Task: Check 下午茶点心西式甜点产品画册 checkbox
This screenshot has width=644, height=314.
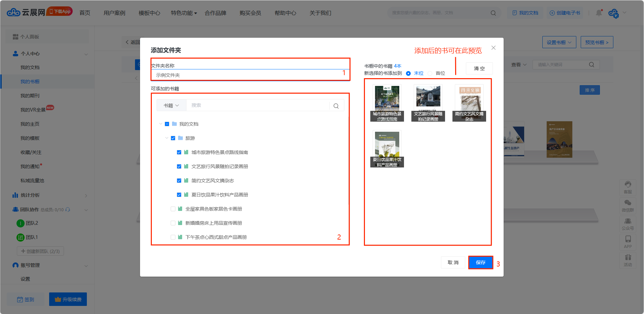Action: 173,237
